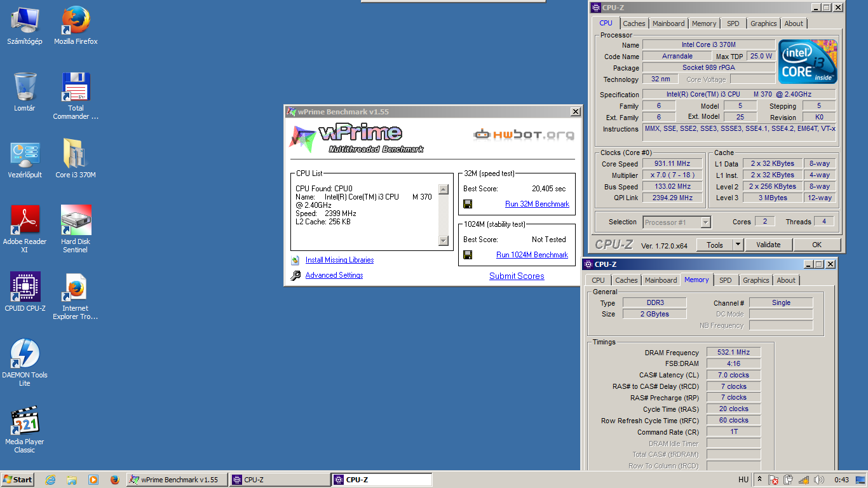Click the save icon beside Run 32M Benchmark
Image resolution: width=868 pixels, height=488 pixels.
pyautogui.click(x=468, y=204)
